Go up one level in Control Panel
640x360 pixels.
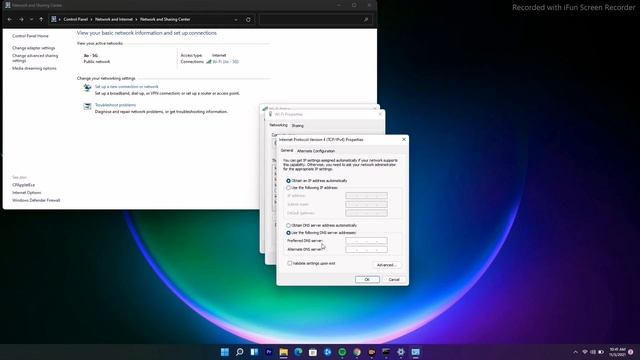pyautogui.click(x=41, y=20)
